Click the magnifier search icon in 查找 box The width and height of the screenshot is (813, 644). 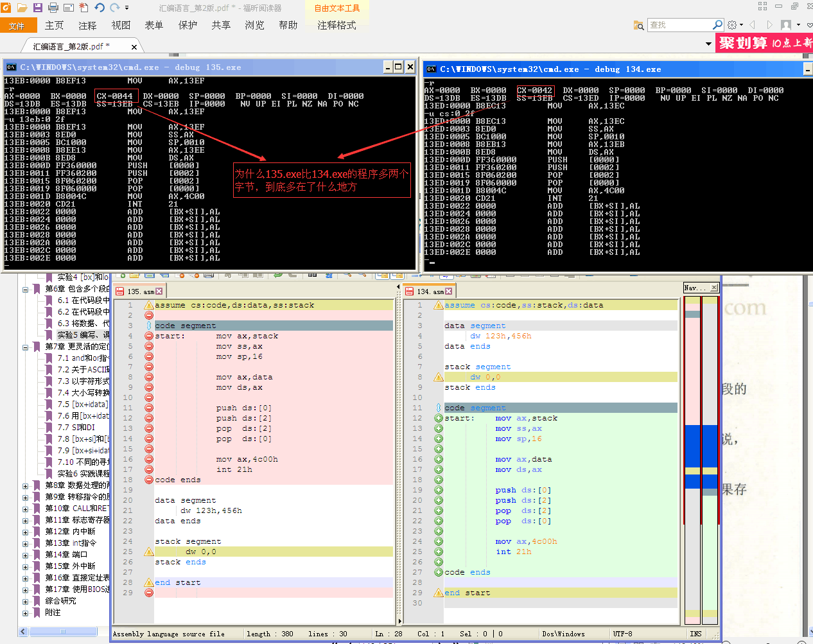(718, 25)
